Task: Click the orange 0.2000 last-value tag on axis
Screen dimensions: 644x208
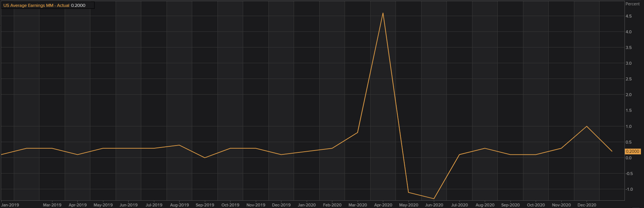Action: pos(633,151)
